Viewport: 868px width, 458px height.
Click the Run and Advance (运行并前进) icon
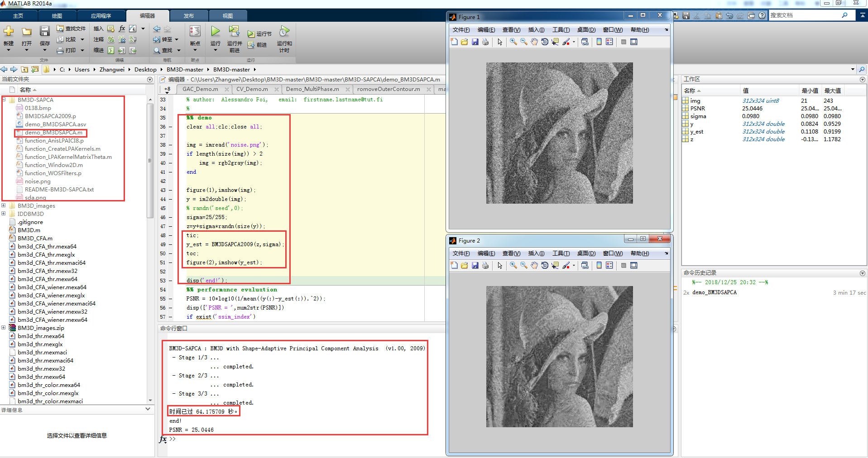tap(234, 31)
